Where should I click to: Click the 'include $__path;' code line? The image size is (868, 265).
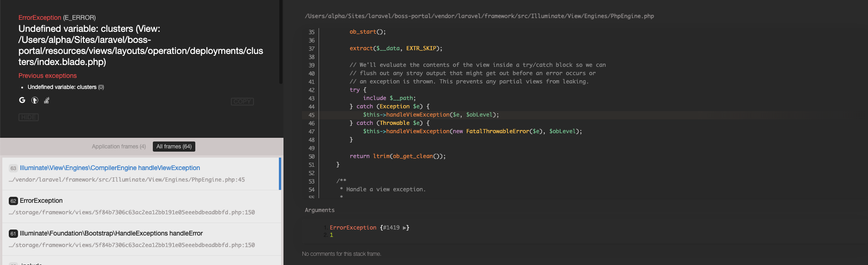click(x=389, y=98)
